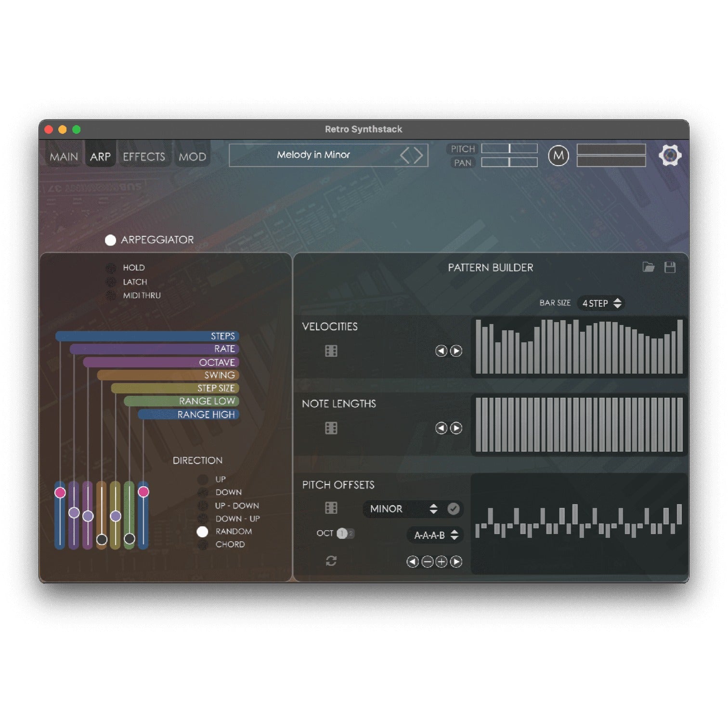The height and width of the screenshot is (728, 728).
Task: Randomize pitch offsets with the dice icon
Action: 331,508
